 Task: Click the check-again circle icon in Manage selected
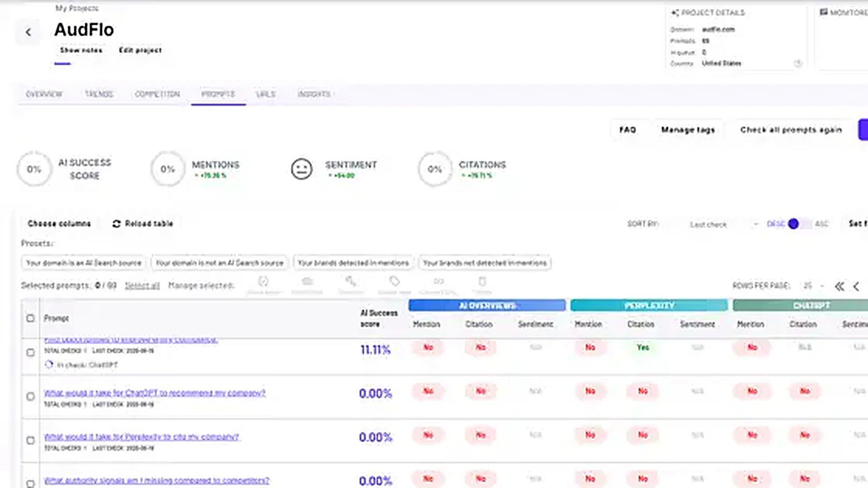click(263, 281)
